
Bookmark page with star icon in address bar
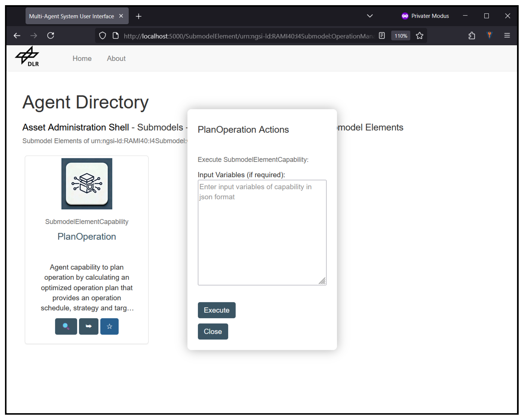419,36
